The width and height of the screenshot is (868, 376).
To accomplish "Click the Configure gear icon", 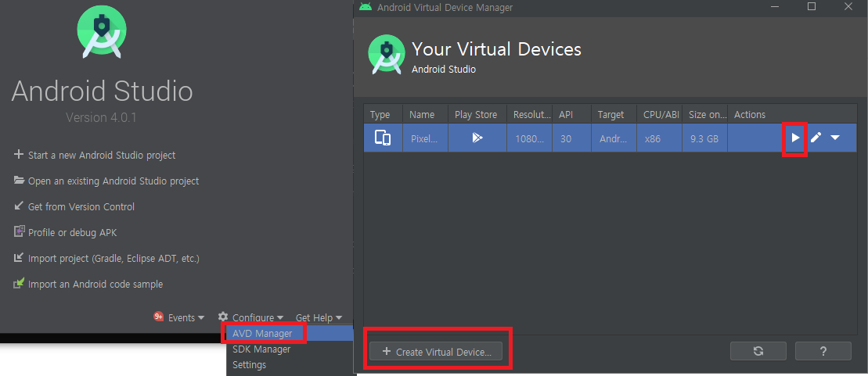I will 223,317.
